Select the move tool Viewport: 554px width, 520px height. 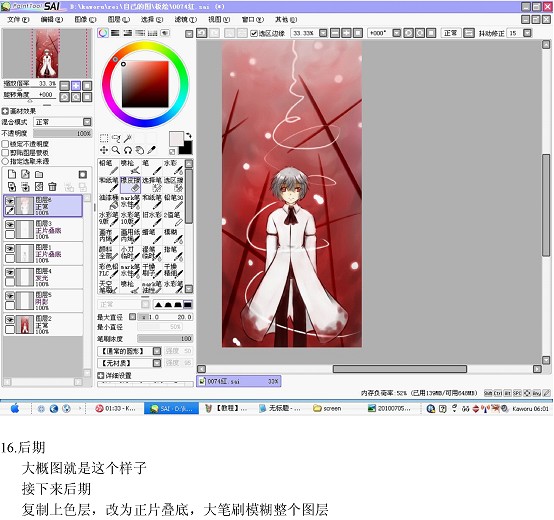click(104, 150)
